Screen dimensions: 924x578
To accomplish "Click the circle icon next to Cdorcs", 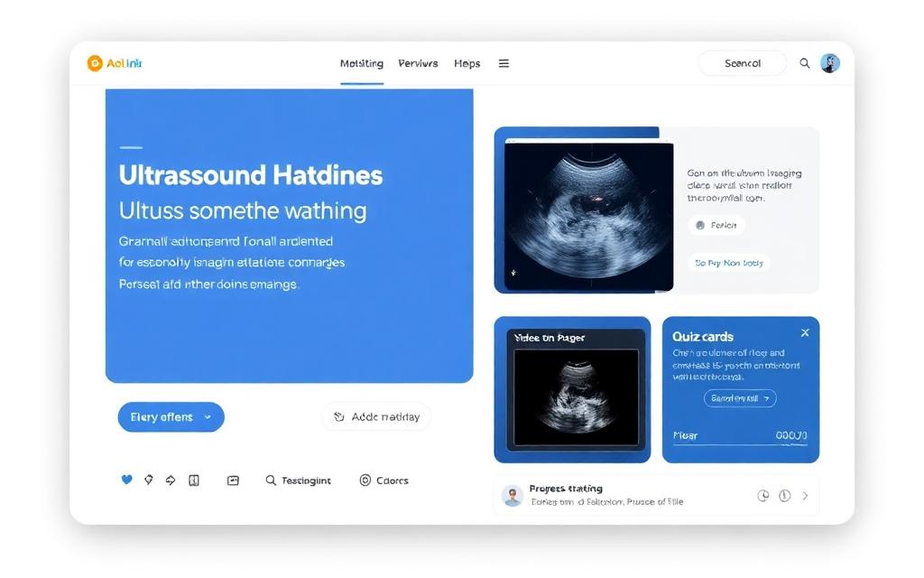I will coord(365,480).
